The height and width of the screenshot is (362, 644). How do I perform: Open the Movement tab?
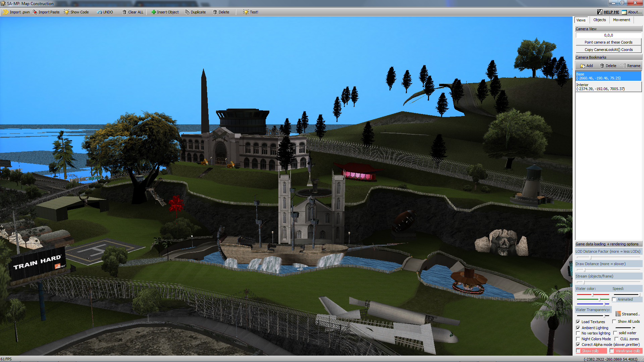point(622,20)
